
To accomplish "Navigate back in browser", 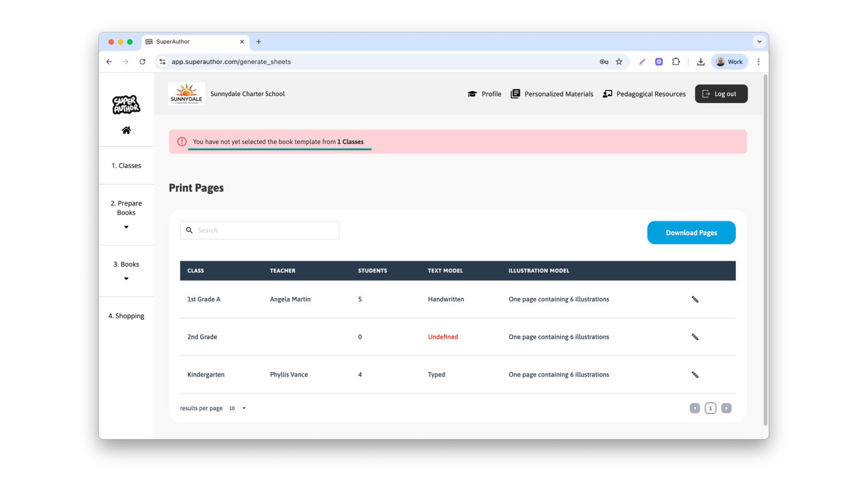I will tap(109, 62).
